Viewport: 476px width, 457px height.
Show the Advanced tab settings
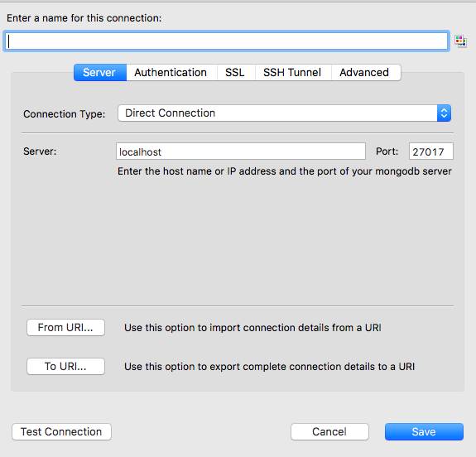[365, 72]
